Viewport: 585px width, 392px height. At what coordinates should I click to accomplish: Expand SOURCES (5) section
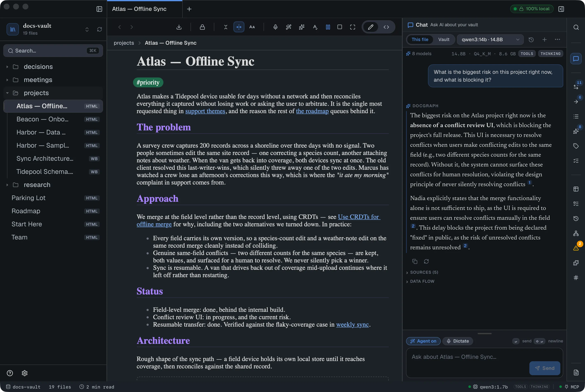[422, 272]
